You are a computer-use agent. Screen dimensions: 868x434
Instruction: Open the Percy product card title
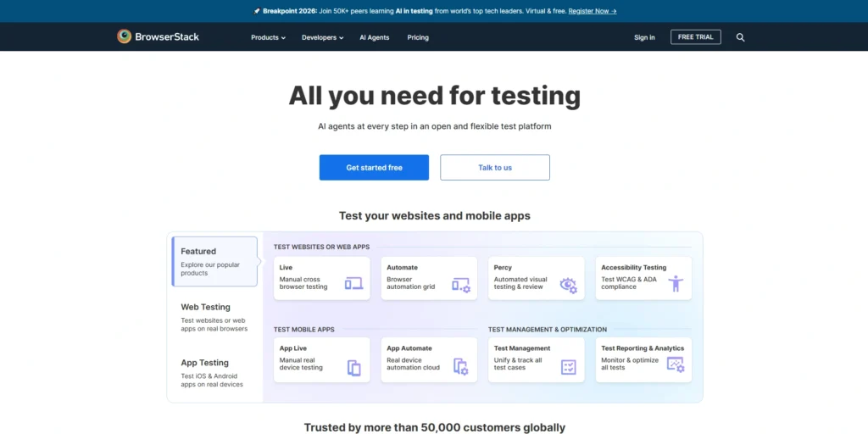pyautogui.click(x=503, y=267)
